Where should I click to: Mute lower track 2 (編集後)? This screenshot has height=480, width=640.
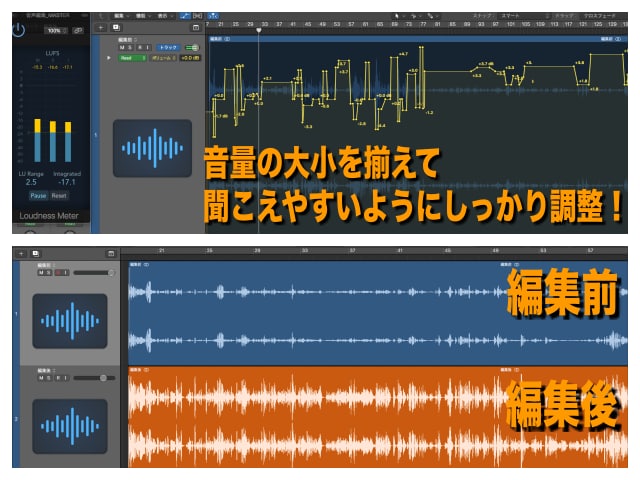coord(41,378)
